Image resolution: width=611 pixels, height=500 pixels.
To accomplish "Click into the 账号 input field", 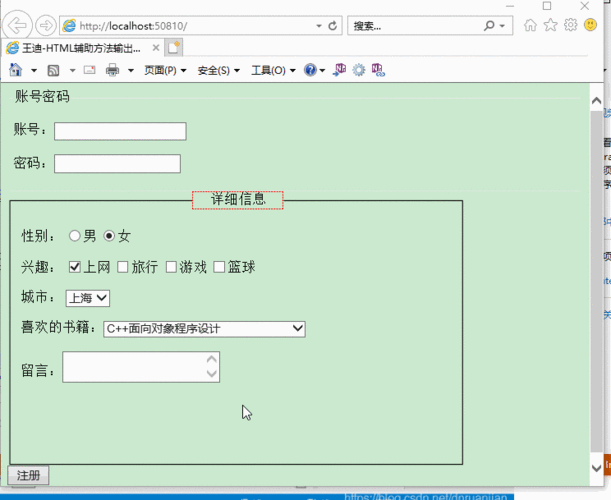I will tap(120, 131).
